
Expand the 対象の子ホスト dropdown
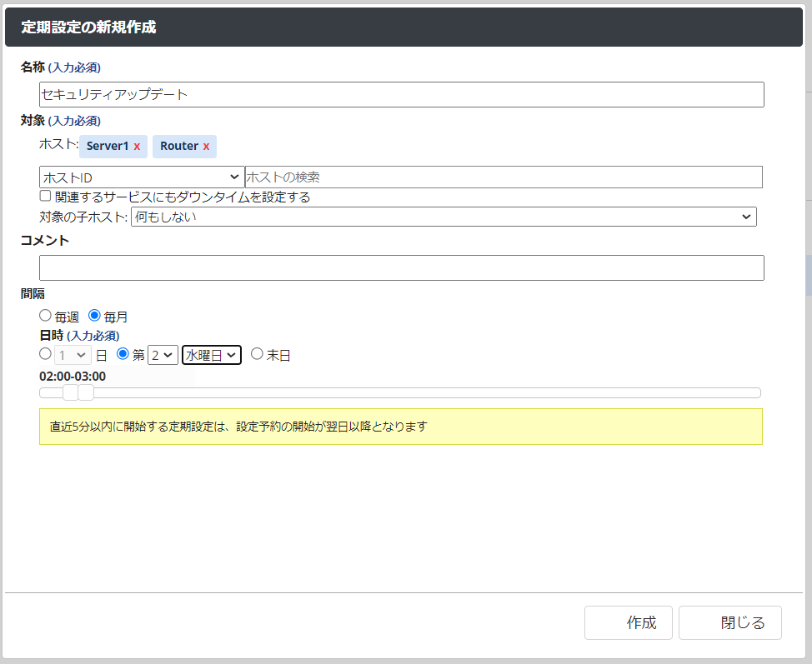(443, 217)
